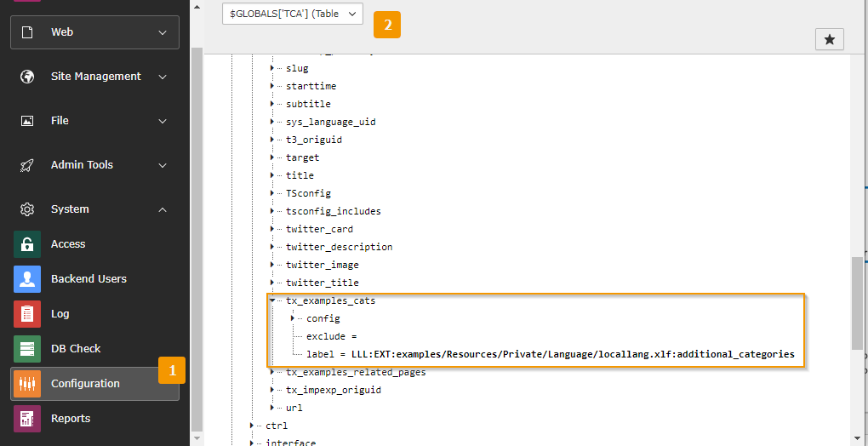The height and width of the screenshot is (446, 868).
Task: Click the twitter_card tree entry
Action: [x=319, y=229]
